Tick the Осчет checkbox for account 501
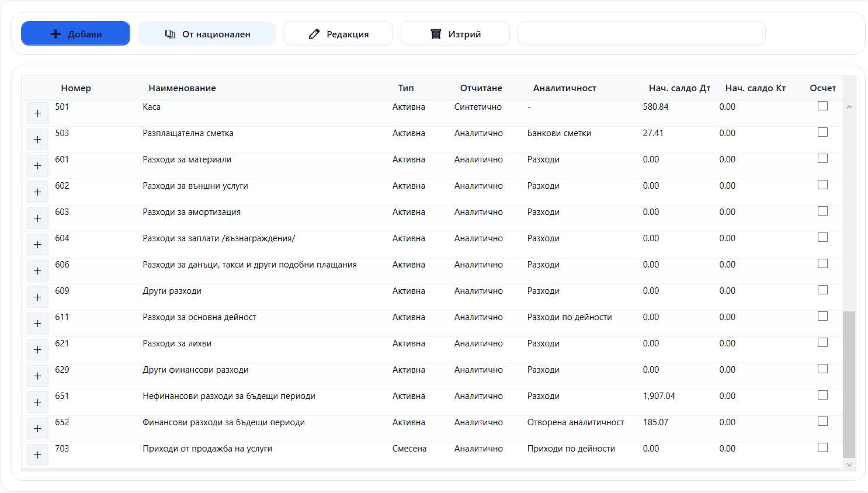 pos(822,106)
